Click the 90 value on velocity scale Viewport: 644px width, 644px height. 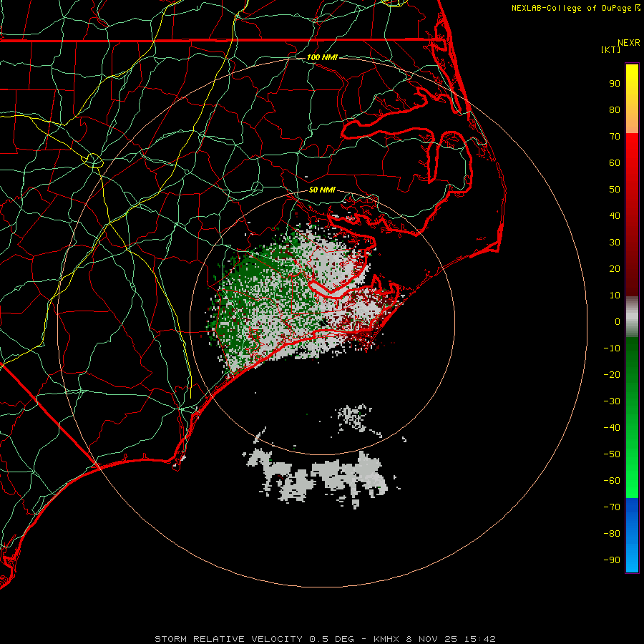coord(615,84)
